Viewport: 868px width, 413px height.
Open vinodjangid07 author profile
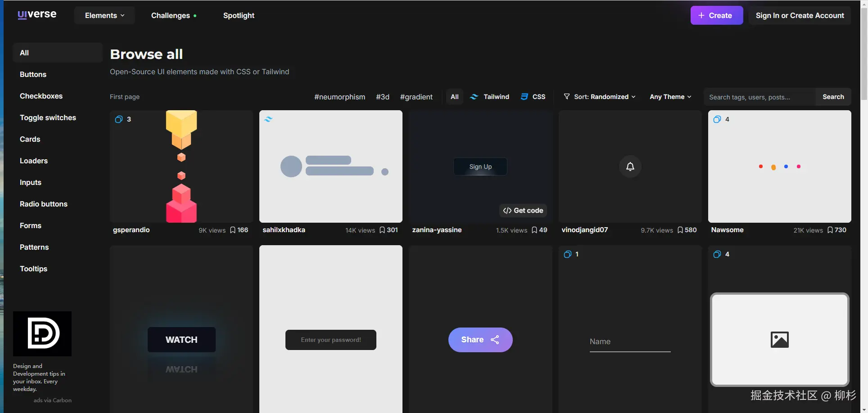pos(585,230)
